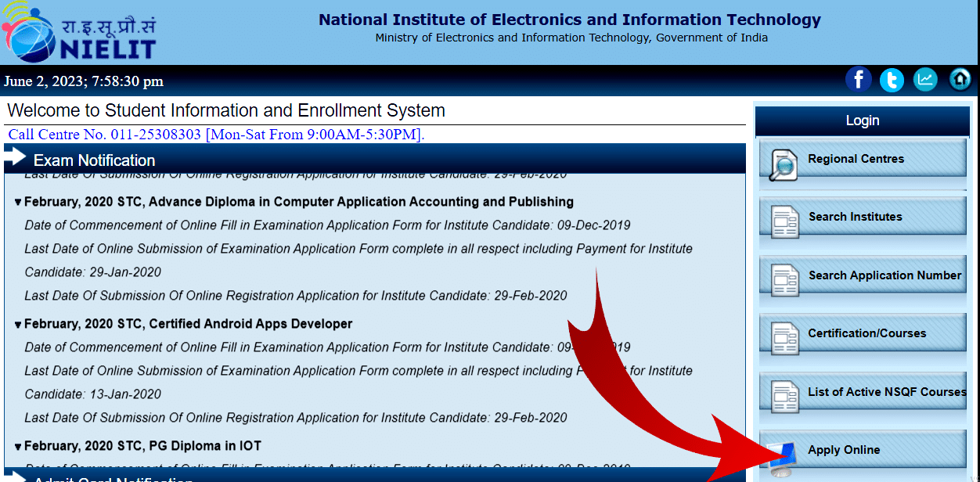Image resolution: width=980 pixels, height=482 pixels.
Task: Open List of Active NSQF Courses
Action: 886,392
